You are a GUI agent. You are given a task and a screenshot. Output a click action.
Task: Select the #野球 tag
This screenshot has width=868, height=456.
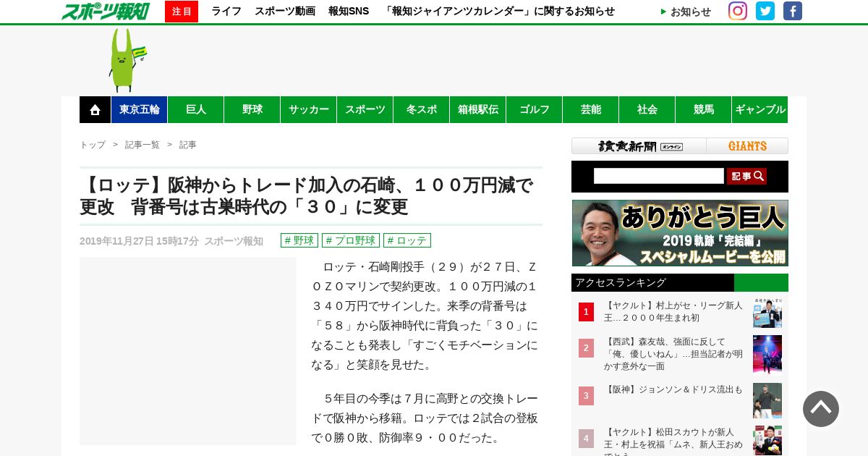point(299,240)
